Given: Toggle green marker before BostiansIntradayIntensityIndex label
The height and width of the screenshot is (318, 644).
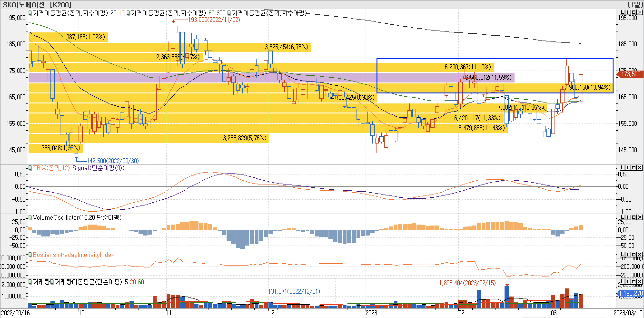Looking at the screenshot, I should pyautogui.click(x=30, y=255).
